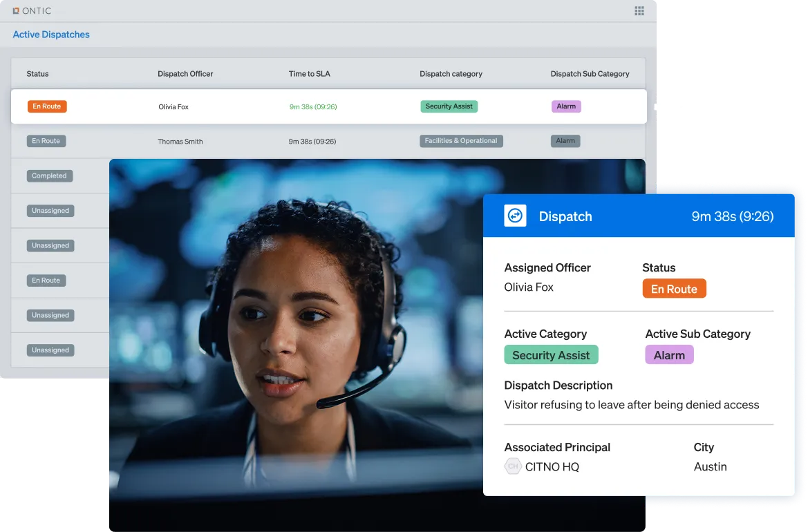Sort by the Time to SLA column header

309,74
